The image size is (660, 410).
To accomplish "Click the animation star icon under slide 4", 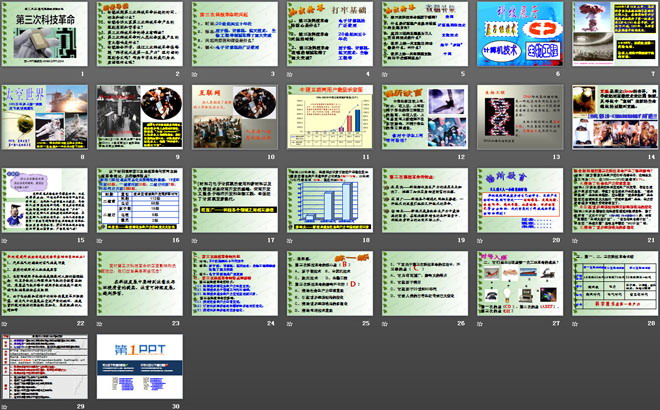I will [290, 74].
